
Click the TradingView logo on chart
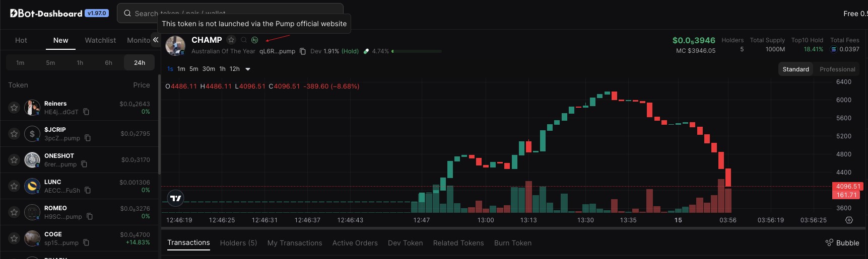pyautogui.click(x=176, y=199)
